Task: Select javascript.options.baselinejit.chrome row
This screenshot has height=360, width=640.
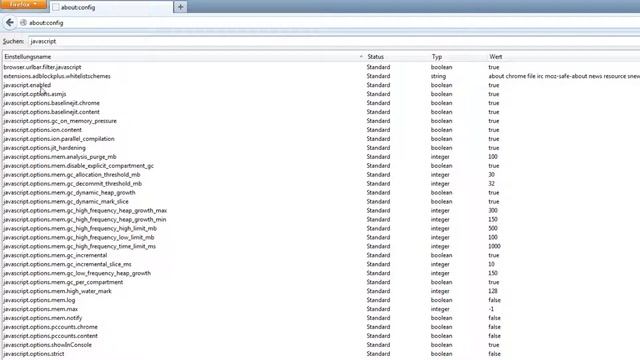Action: 321,103
